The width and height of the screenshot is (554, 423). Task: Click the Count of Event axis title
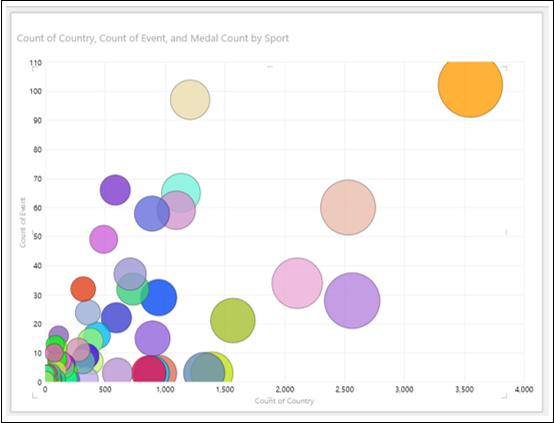pos(23,223)
